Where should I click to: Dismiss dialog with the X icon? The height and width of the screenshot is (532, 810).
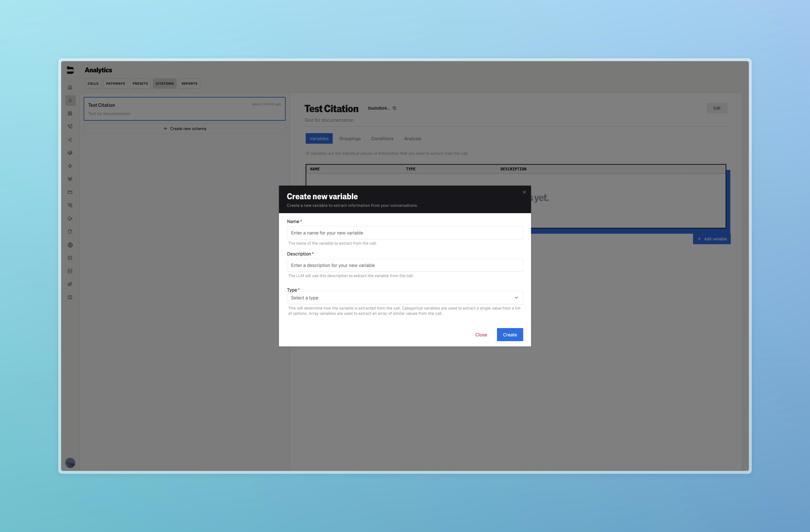pos(524,192)
